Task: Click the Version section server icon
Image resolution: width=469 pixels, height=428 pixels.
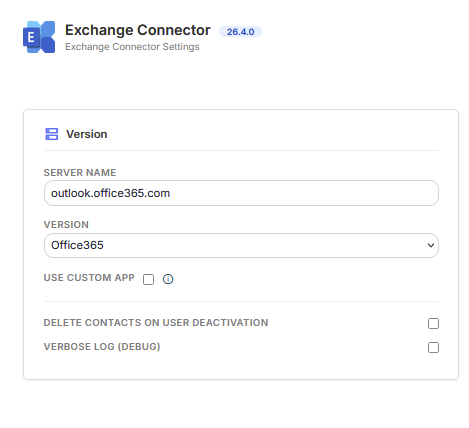Action: [52, 134]
